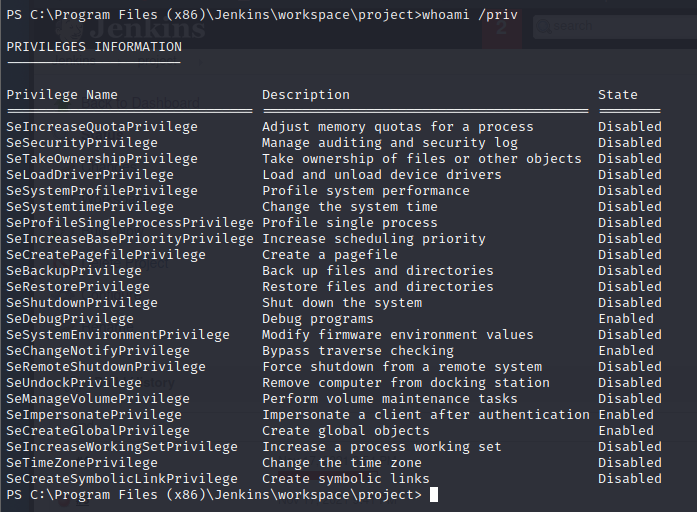Click 'Create symbolic links' description
The width and height of the screenshot is (697, 512).
click(346, 479)
